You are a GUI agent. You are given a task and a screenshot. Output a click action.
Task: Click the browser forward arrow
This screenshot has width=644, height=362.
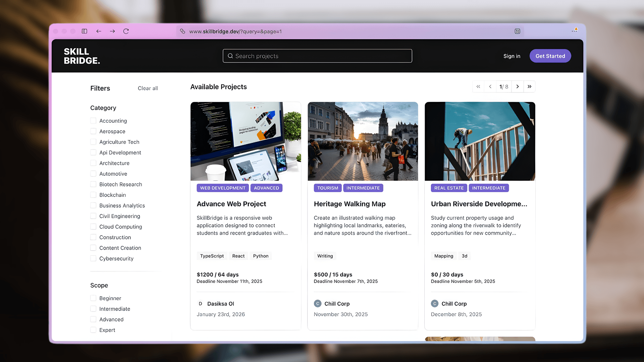click(112, 31)
